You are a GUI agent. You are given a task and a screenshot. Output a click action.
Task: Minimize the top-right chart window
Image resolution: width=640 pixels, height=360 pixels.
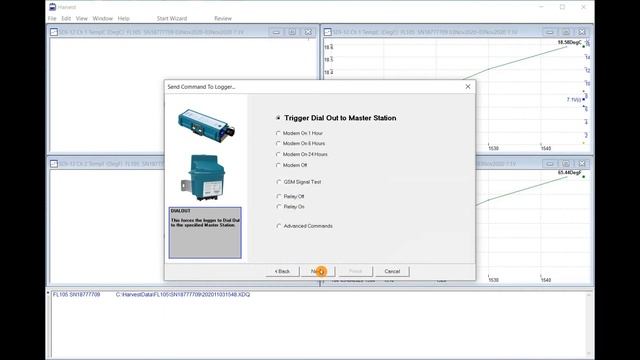tap(550, 32)
